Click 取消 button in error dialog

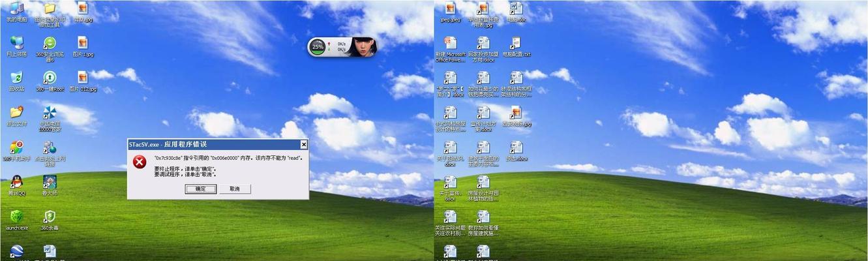click(x=235, y=189)
